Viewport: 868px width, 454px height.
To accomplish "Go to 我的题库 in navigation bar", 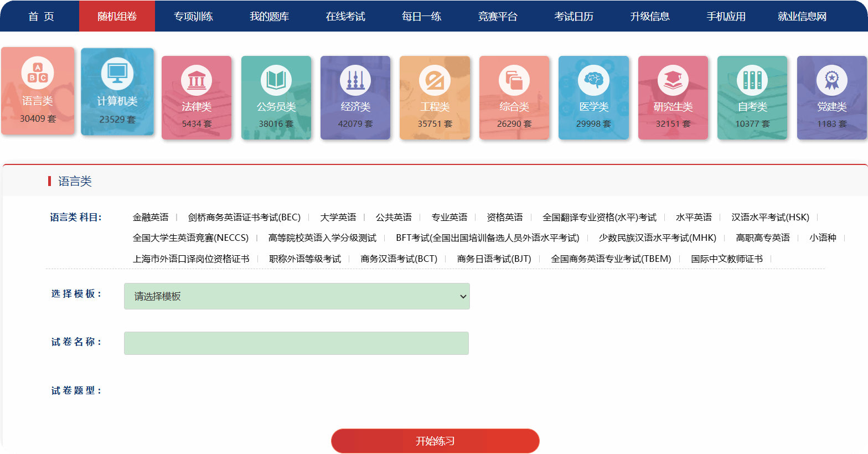I will tap(269, 16).
